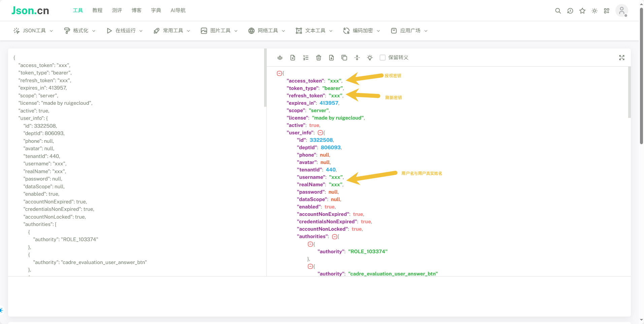Expand the output panel to fullscreen
Viewport: 644px width, 324px height.
click(622, 58)
